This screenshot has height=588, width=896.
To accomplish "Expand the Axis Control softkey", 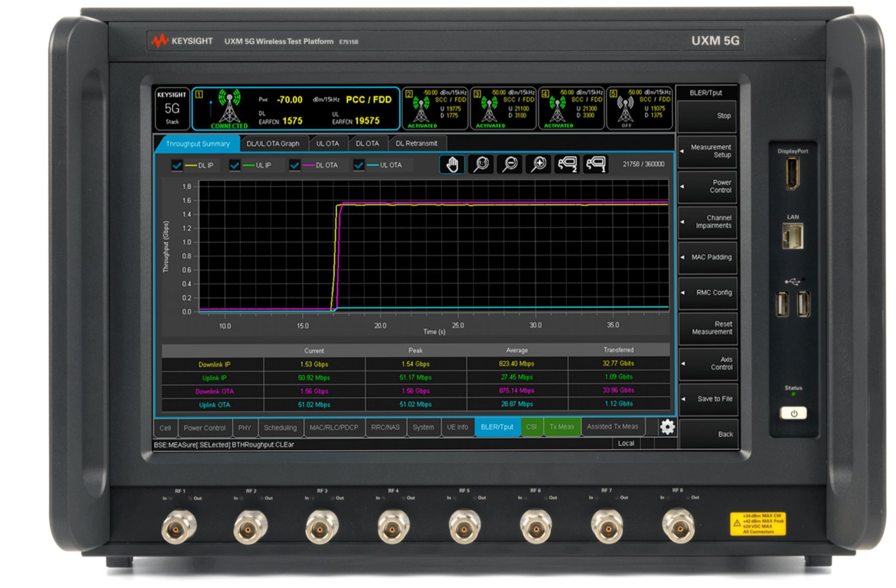I will coord(708,363).
